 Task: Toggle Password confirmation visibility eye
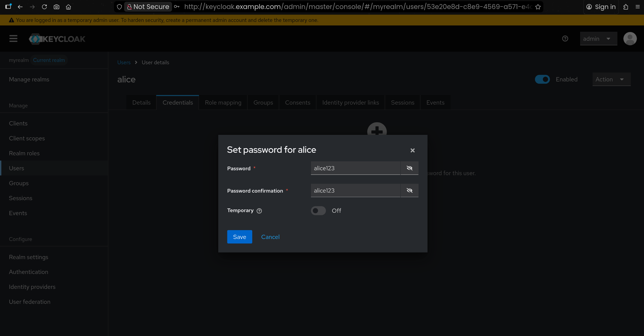409,190
